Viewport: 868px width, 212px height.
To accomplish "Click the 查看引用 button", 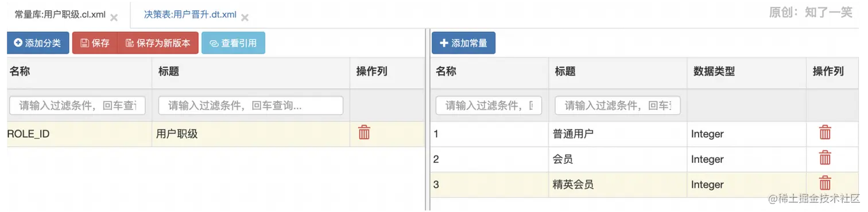I will 233,43.
